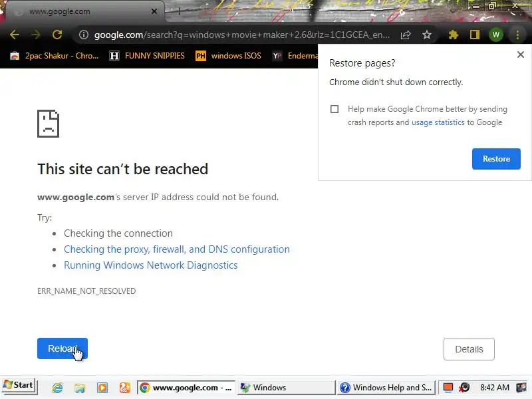Viewport: 532px width, 399px height.
Task: Open the usage statistics link
Action: click(x=438, y=122)
